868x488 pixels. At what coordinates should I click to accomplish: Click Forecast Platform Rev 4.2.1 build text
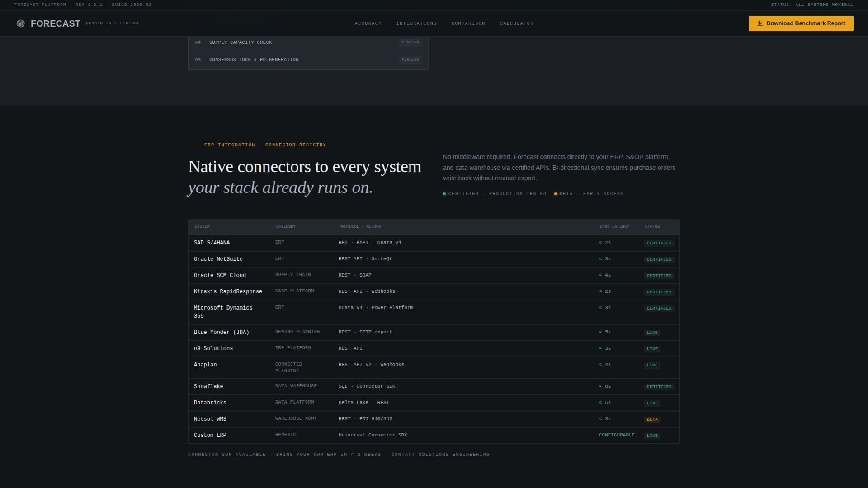(83, 5)
